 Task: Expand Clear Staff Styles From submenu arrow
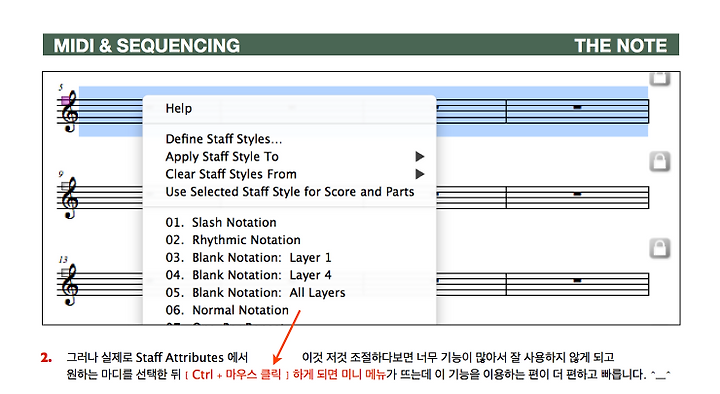419,174
